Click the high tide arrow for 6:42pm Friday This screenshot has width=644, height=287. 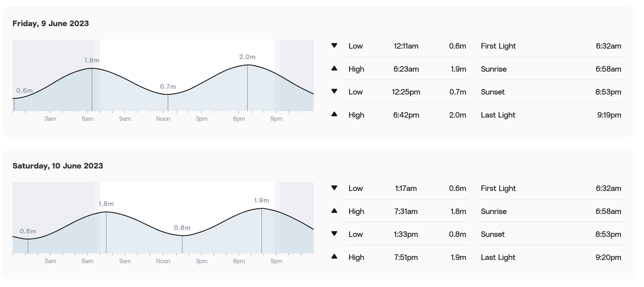click(x=334, y=114)
